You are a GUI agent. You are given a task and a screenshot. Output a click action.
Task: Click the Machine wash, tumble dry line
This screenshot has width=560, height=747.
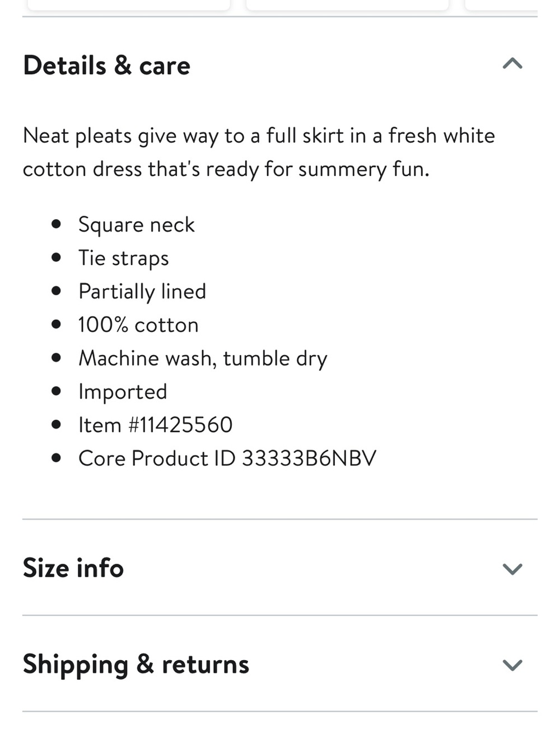tap(203, 359)
